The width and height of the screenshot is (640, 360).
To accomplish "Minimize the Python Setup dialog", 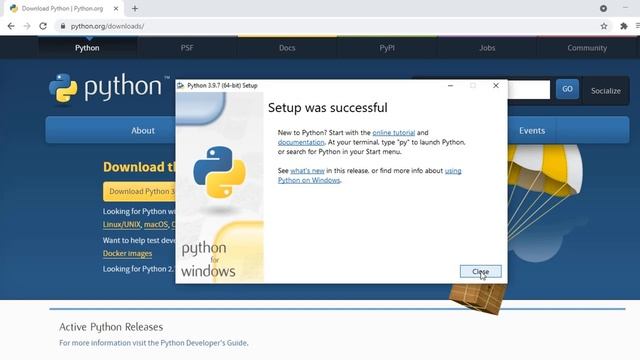I will point(451,86).
